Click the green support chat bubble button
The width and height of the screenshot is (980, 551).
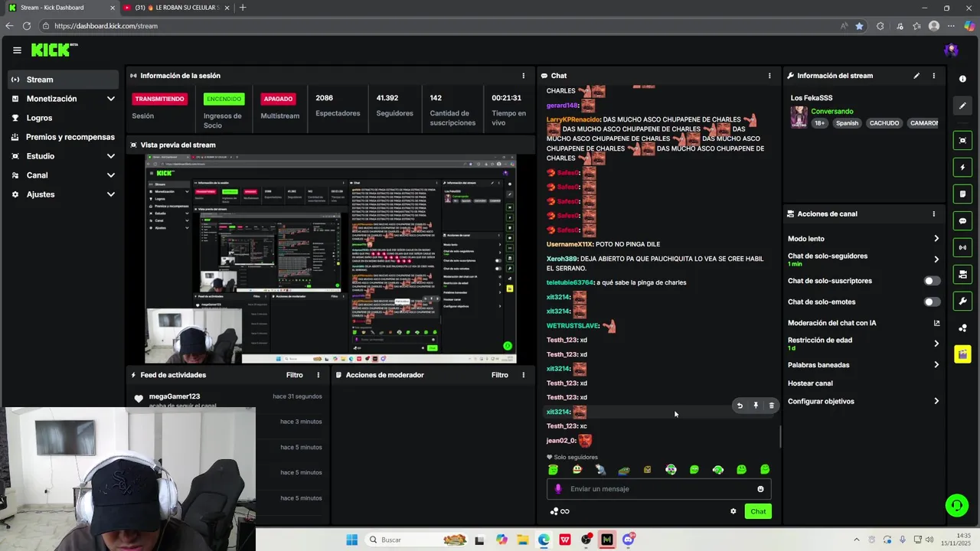(x=955, y=505)
